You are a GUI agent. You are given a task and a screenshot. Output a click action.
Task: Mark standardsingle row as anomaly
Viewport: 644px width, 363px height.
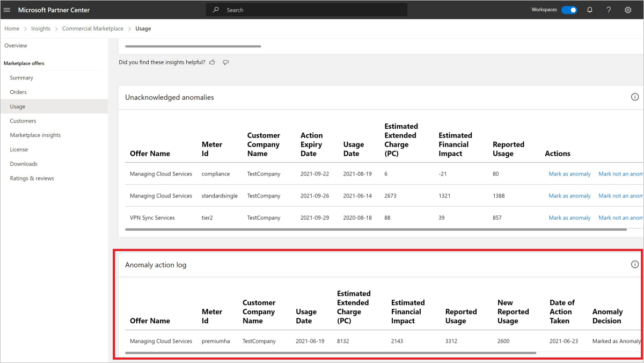pyautogui.click(x=569, y=196)
